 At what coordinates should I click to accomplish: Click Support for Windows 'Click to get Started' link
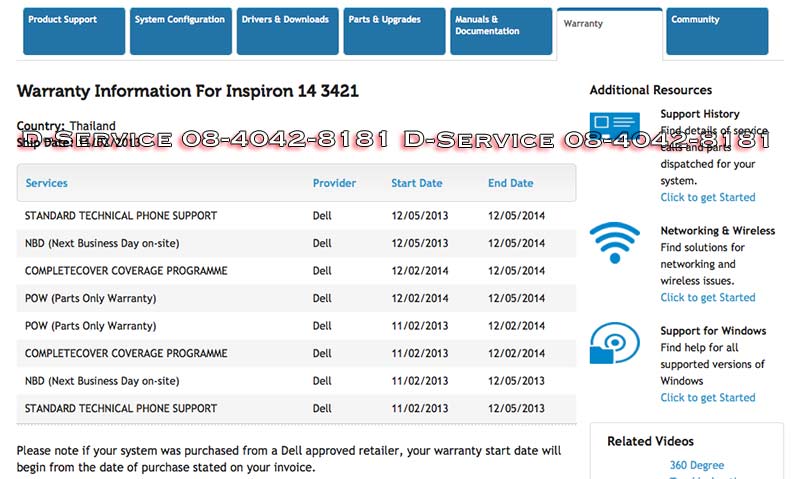coord(708,397)
